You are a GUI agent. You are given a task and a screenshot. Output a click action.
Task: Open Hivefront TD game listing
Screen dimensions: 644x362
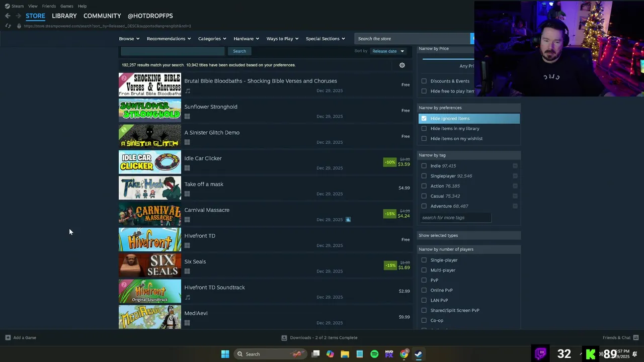tap(266, 239)
